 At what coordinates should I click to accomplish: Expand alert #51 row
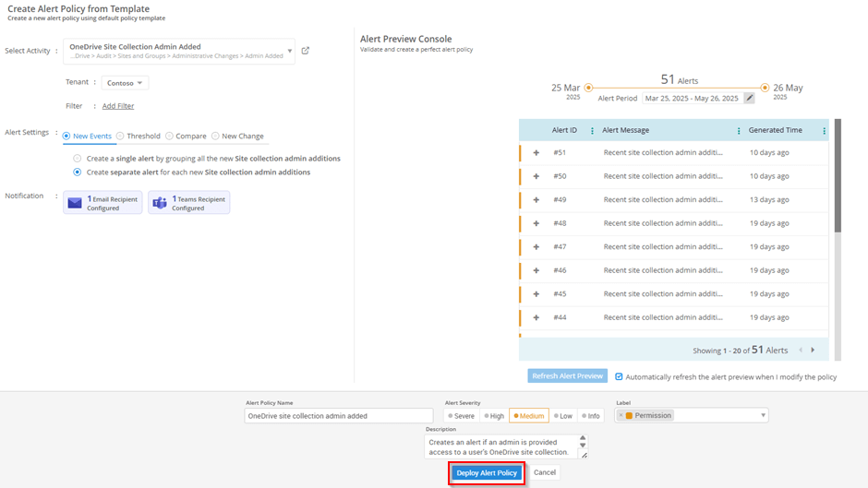[536, 153]
